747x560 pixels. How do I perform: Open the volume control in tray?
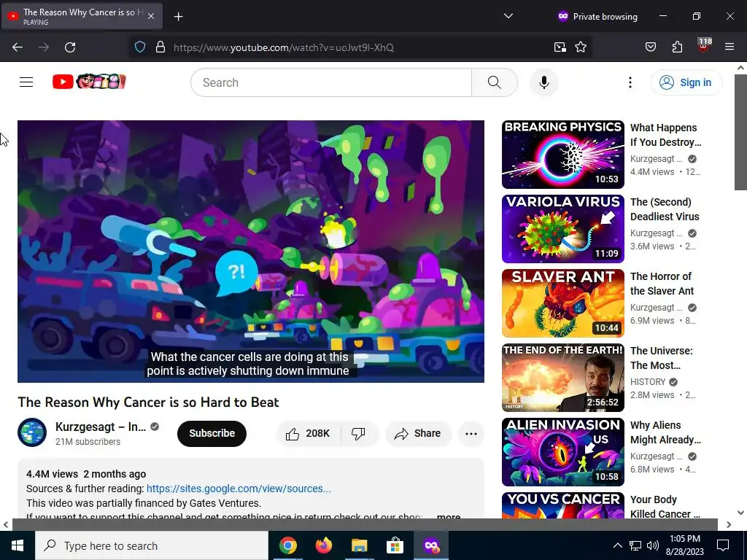click(x=653, y=545)
